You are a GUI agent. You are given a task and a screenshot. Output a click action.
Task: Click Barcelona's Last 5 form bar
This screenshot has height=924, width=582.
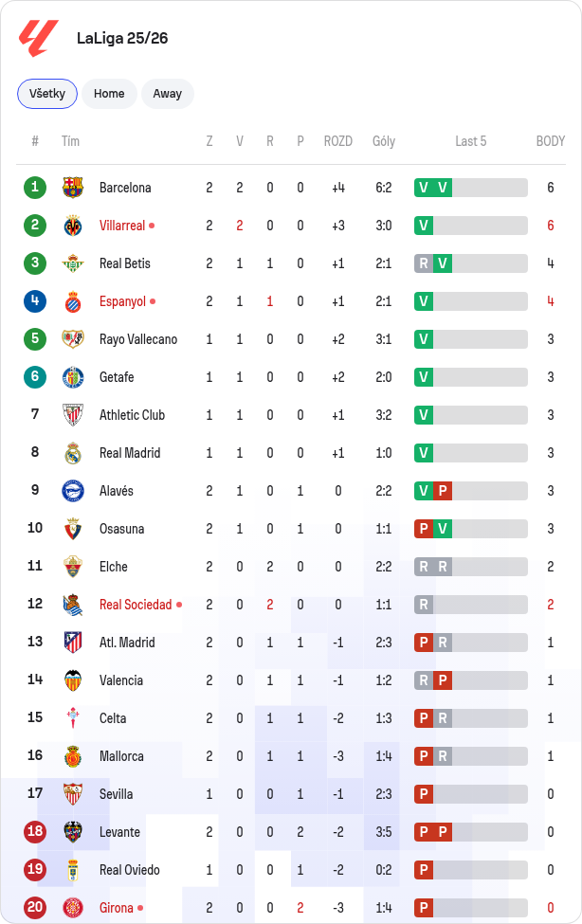(x=470, y=188)
